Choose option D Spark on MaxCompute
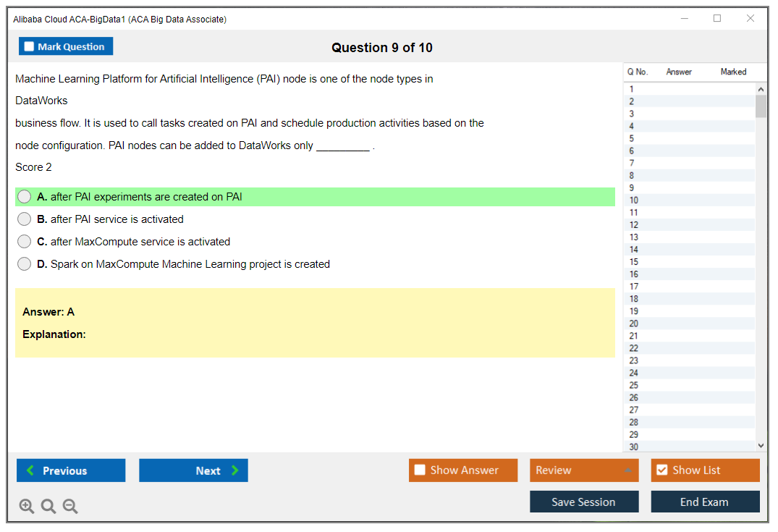Viewport: 778px width, 532px height. tap(25, 264)
